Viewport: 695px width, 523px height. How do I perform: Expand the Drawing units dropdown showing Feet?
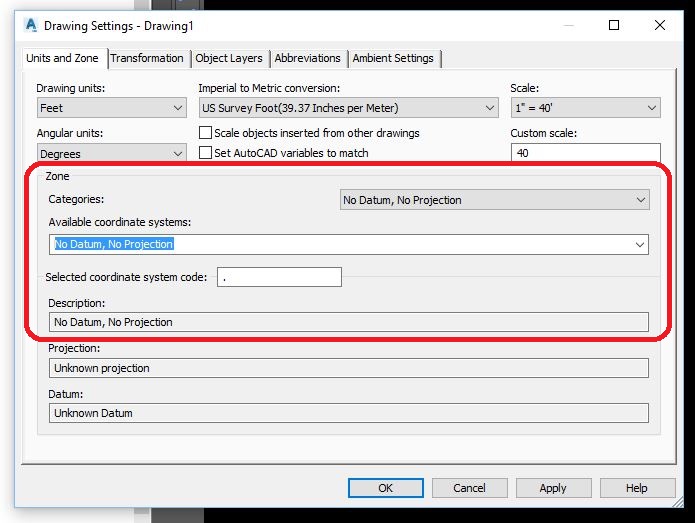(112, 108)
